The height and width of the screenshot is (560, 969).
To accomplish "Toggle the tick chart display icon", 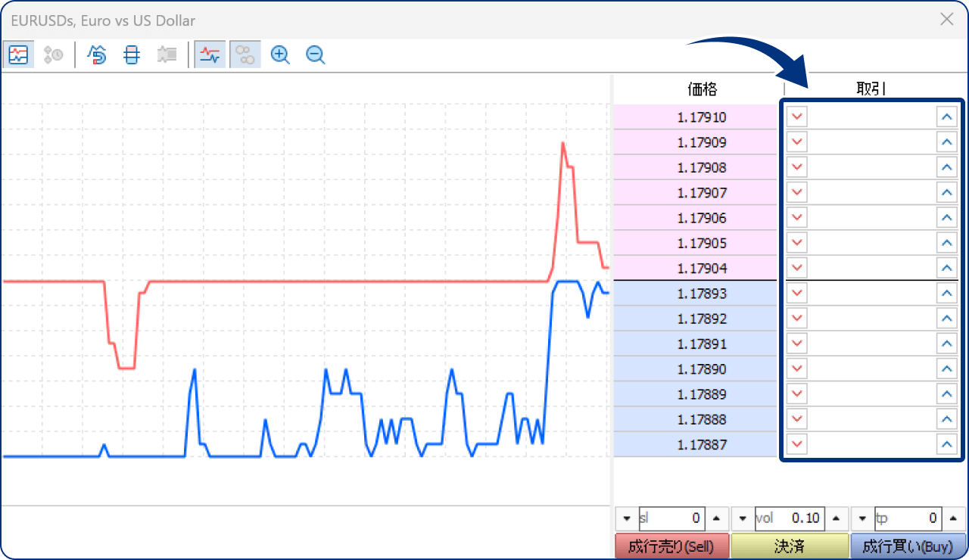I will coord(17,54).
